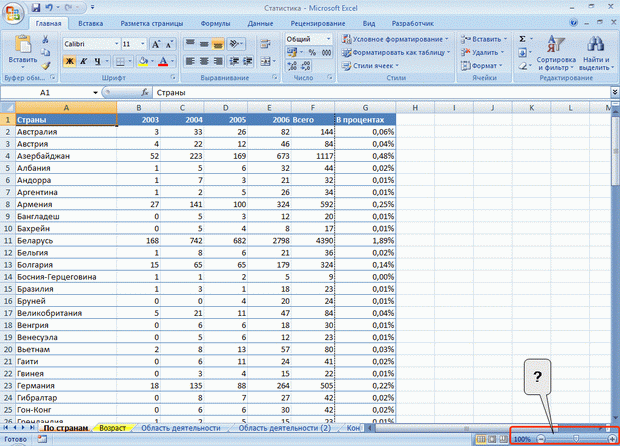Toggle bold formatting (Ж)
620x446 pixels.
click(x=70, y=61)
